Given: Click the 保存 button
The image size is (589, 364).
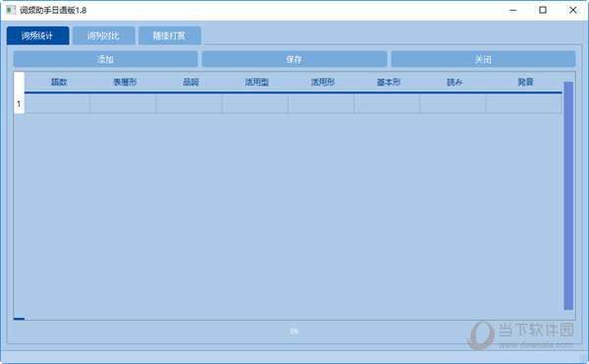Looking at the screenshot, I should 294,59.
